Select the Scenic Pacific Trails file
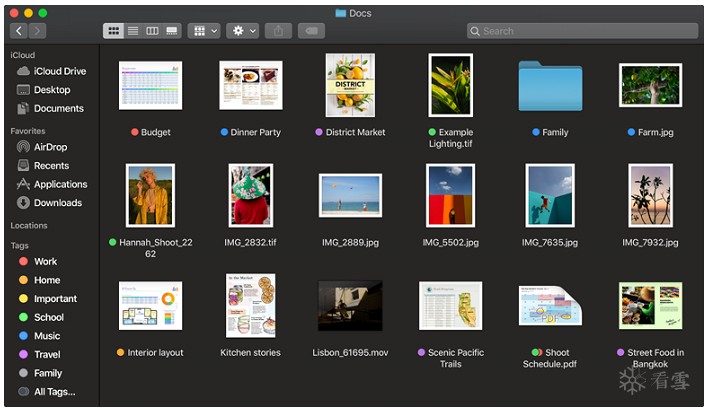This screenshot has width=708, height=411. pyautogui.click(x=451, y=306)
